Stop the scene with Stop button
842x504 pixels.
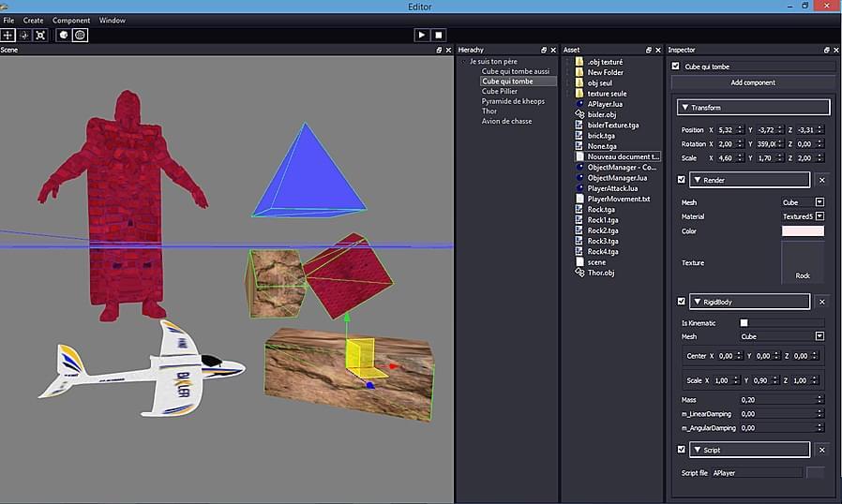click(438, 35)
